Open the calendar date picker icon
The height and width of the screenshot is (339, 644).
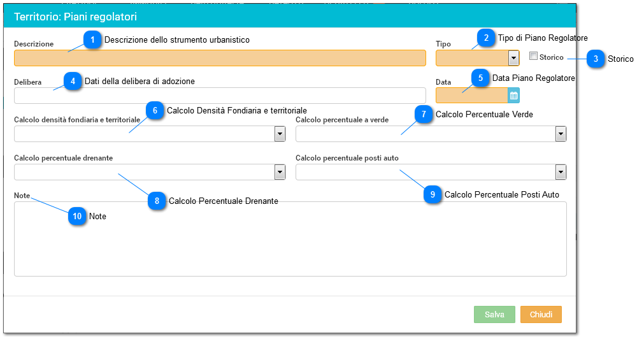click(514, 96)
